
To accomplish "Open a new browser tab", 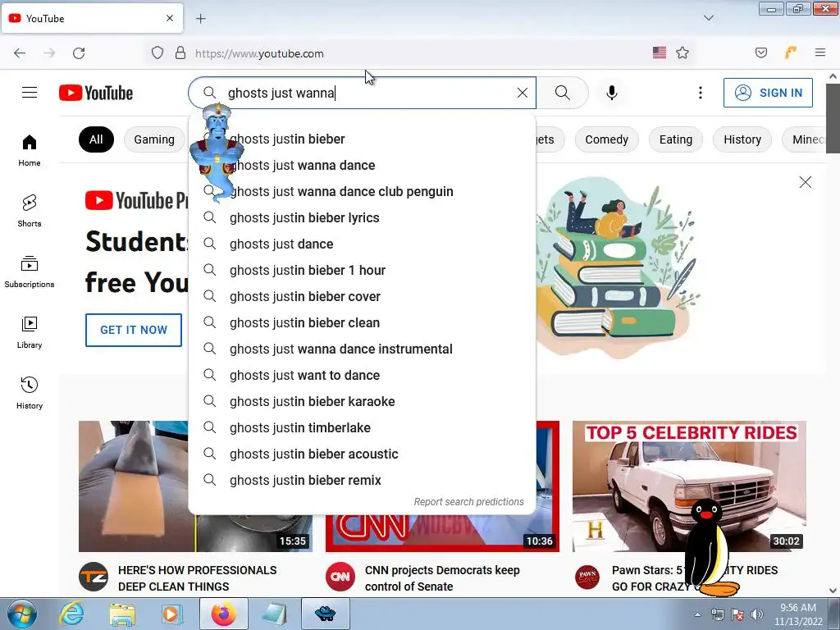I will pos(200,19).
